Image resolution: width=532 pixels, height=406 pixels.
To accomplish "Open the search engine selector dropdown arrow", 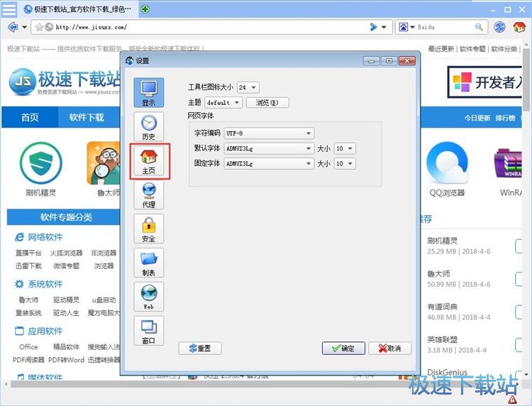I will pos(413,27).
